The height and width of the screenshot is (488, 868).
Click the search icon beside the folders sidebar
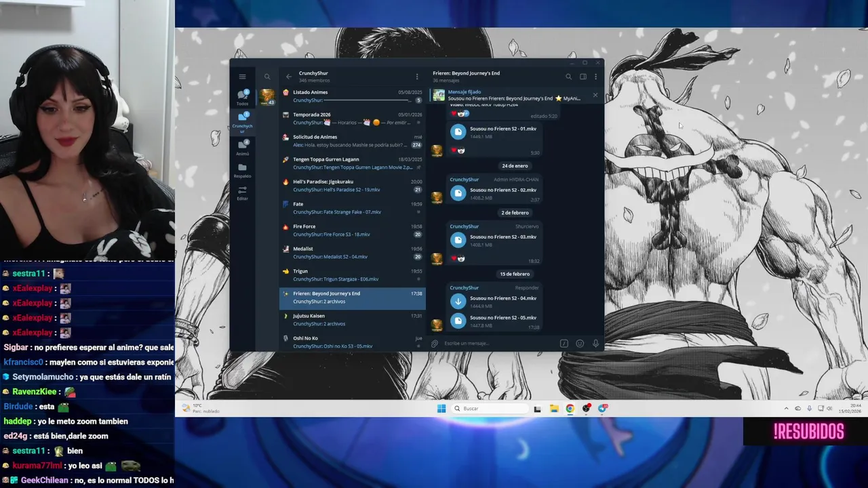(x=267, y=77)
